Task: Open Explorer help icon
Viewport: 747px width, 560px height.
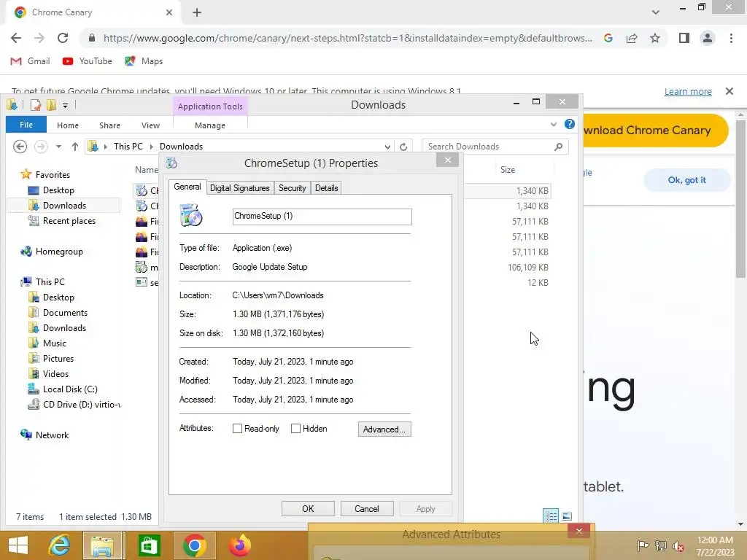Action: point(569,124)
